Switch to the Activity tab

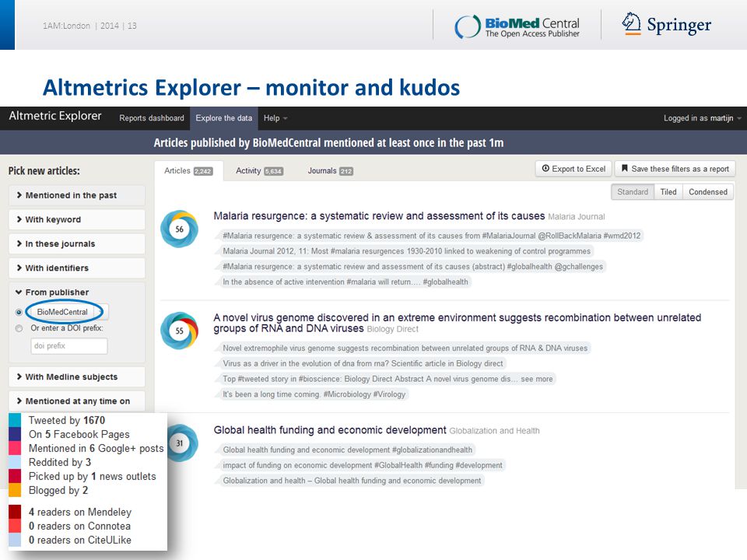pyautogui.click(x=260, y=171)
